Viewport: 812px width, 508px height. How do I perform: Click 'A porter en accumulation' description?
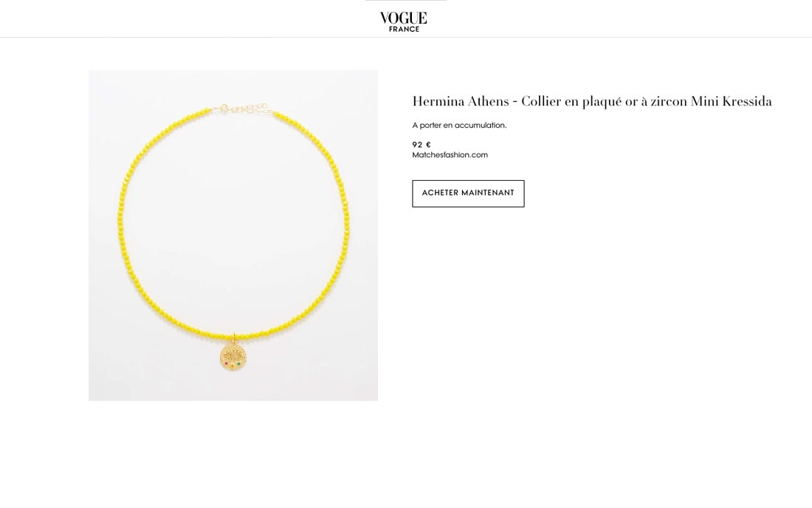(459, 126)
